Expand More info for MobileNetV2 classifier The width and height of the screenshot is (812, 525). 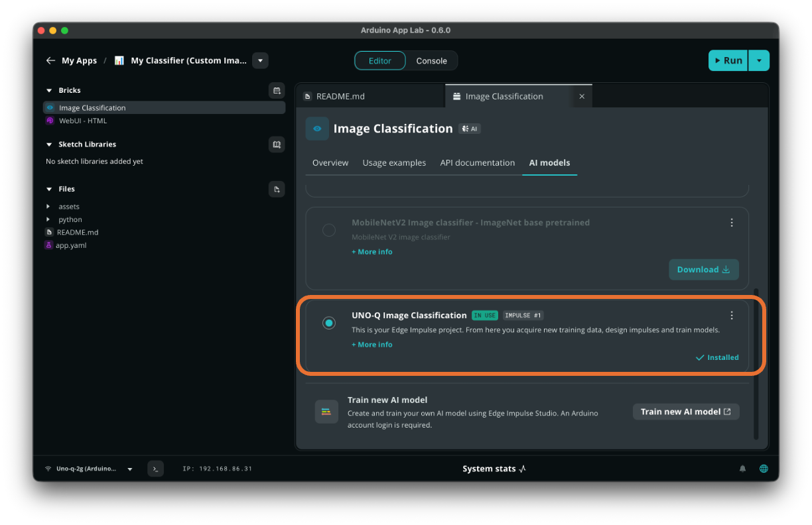coord(372,252)
